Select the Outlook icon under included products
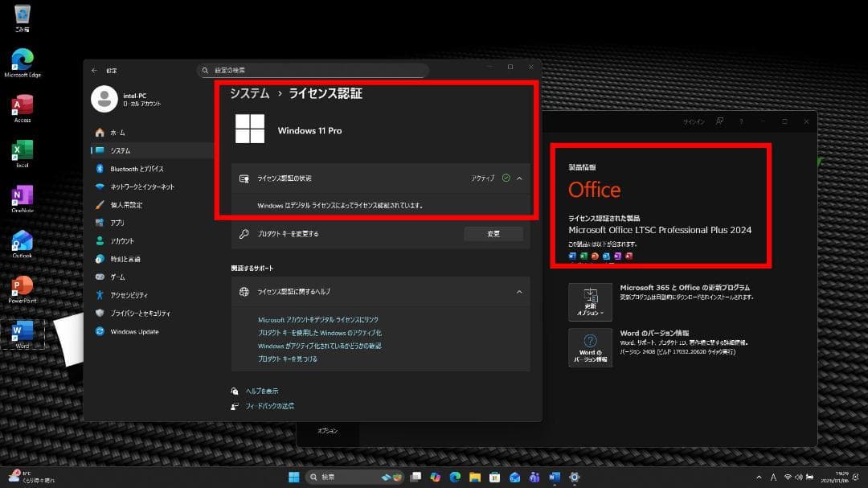 (606, 256)
